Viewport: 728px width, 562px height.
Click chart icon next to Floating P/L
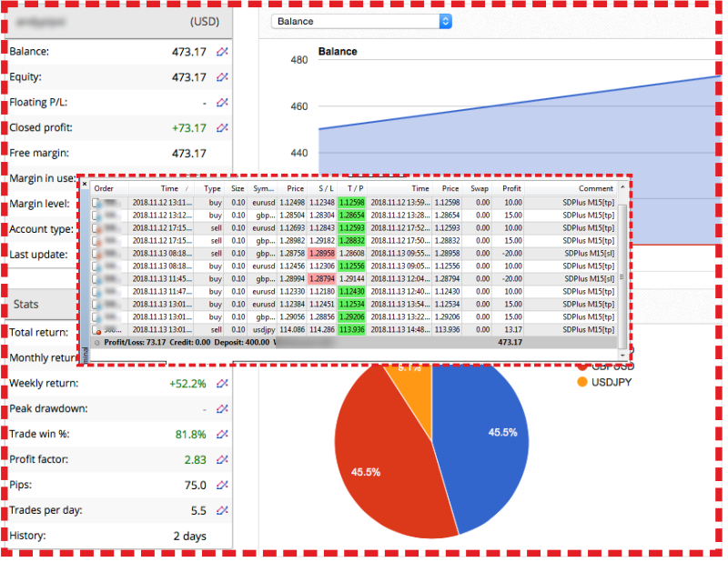point(222,103)
